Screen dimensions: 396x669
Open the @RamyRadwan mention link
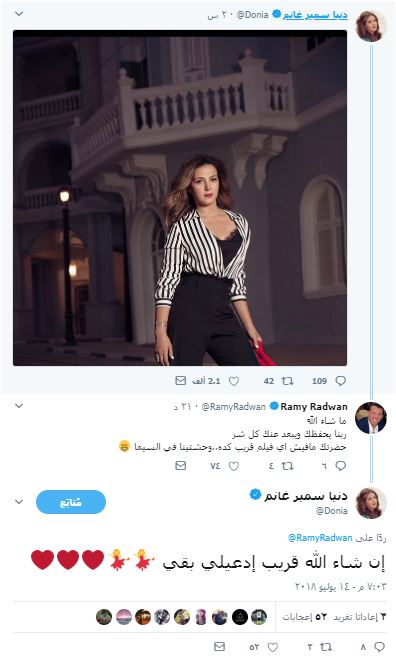[320, 538]
